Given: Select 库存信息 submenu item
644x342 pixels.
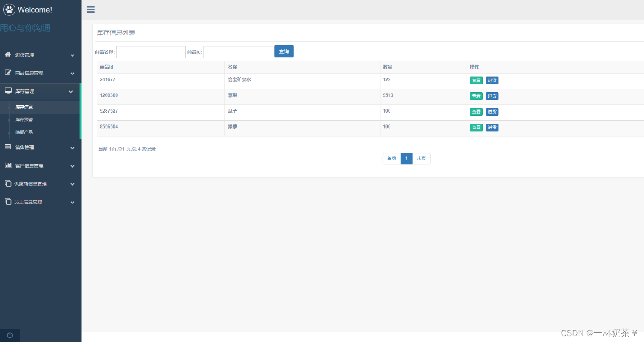Looking at the screenshot, I should tap(24, 107).
